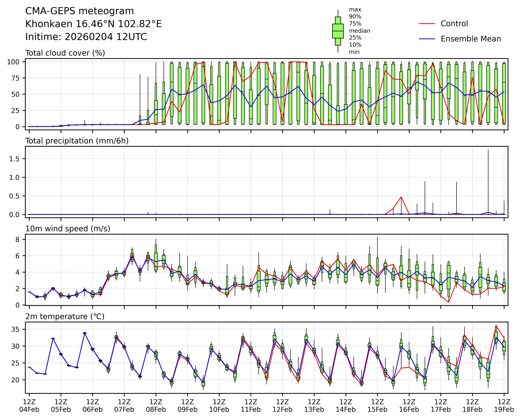Click the '12Z 10Feb' x-axis label
The height and width of the screenshot is (420, 521).
pos(219,406)
